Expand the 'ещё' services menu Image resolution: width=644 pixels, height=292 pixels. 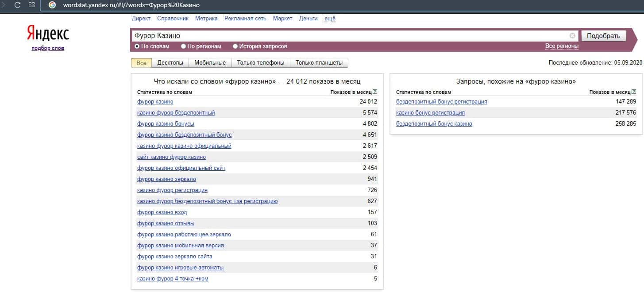tap(330, 18)
